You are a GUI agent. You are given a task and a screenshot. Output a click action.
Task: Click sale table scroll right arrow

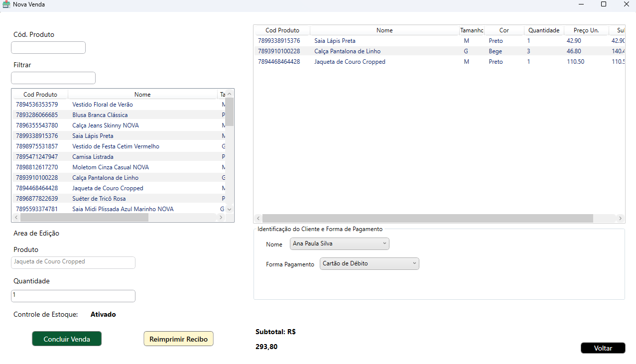(621, 218)
